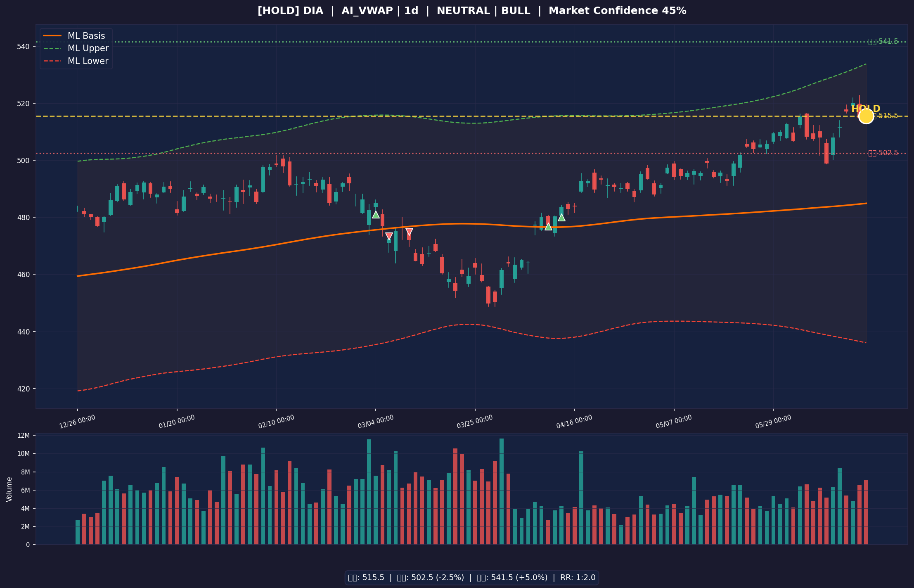Toggle the ML Upper legend entry
914x588 pixels.
(x=76, y=48)
